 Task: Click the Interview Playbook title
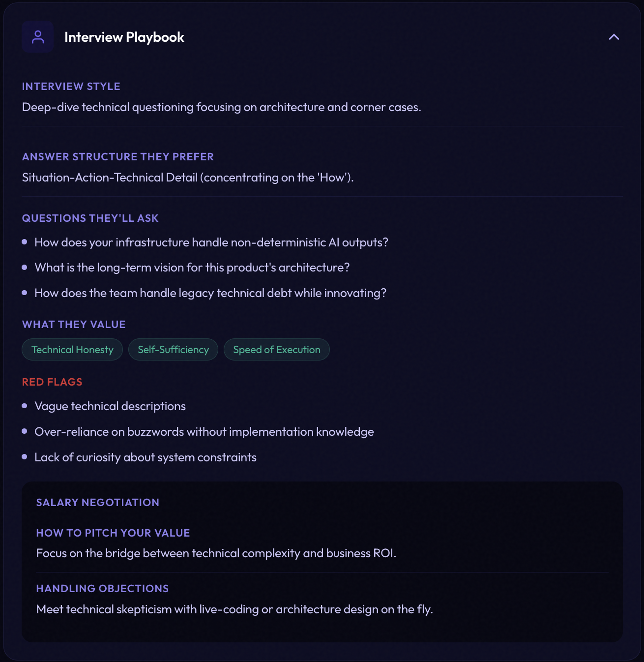(124, 37)
